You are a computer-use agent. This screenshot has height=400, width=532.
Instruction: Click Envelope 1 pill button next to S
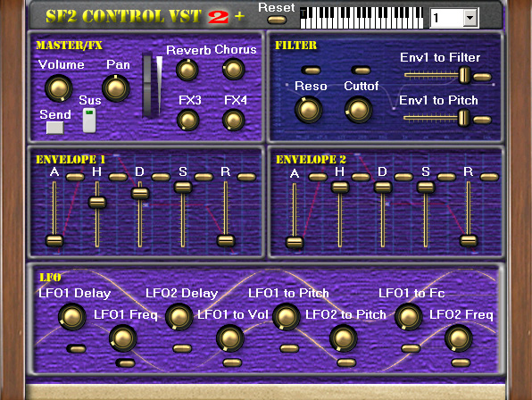tap(204, 177)
